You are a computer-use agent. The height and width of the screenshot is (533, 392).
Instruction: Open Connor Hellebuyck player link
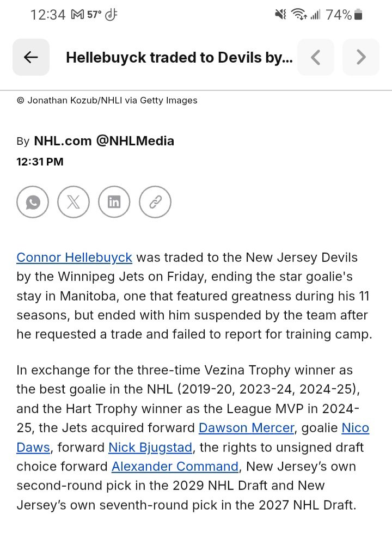[74, 258]
